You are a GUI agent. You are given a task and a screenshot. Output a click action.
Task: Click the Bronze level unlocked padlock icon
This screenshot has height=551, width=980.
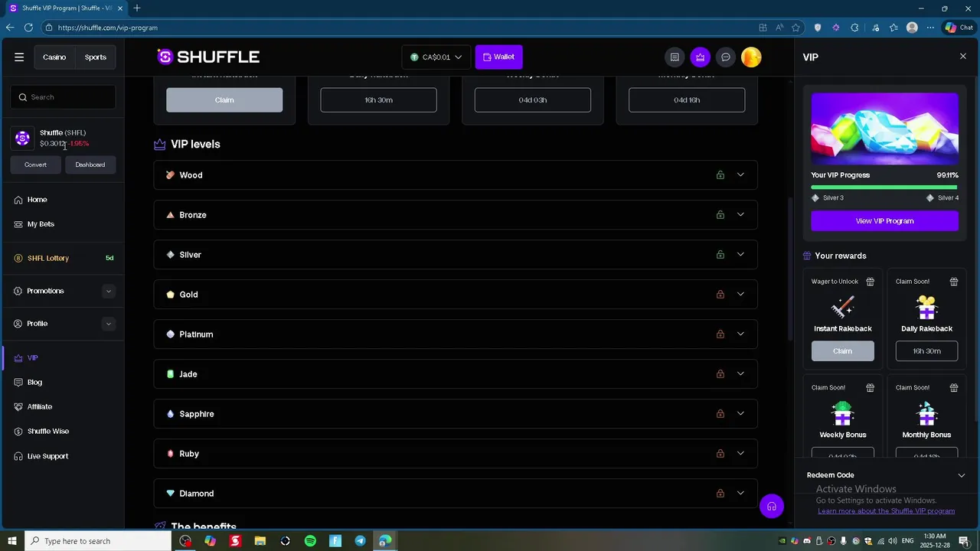[x=720, y=215]
